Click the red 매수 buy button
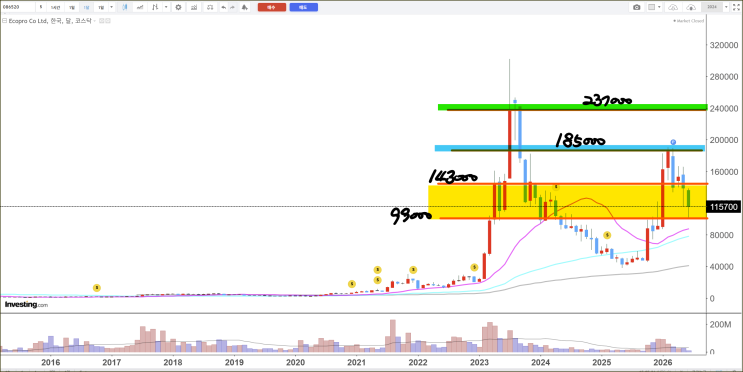This screenshot has height=372, width=743. (x=272, y=7)
